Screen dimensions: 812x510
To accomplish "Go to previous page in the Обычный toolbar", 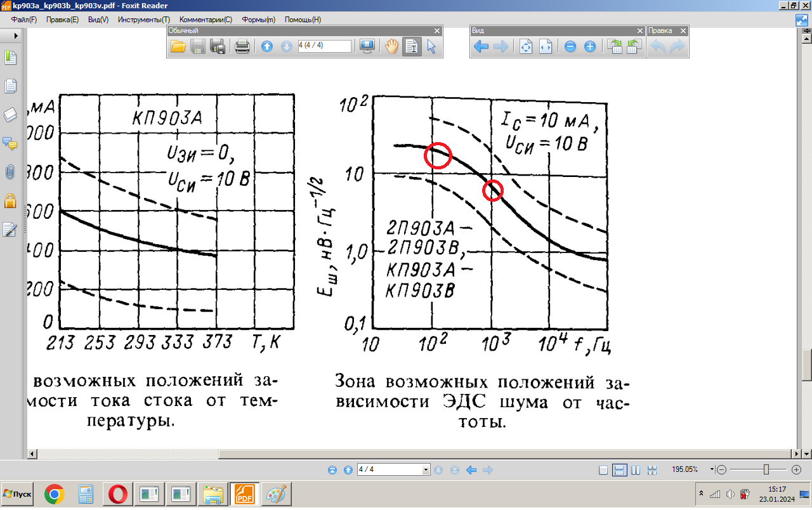I will 267,46.
